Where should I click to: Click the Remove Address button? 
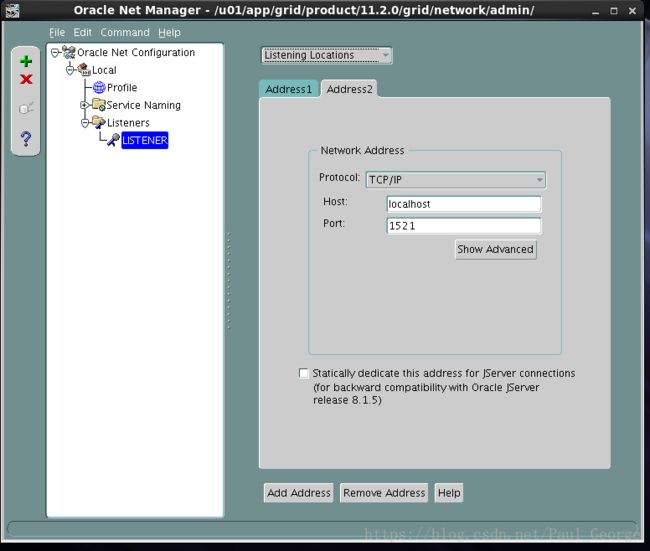(x=384, y=493)
